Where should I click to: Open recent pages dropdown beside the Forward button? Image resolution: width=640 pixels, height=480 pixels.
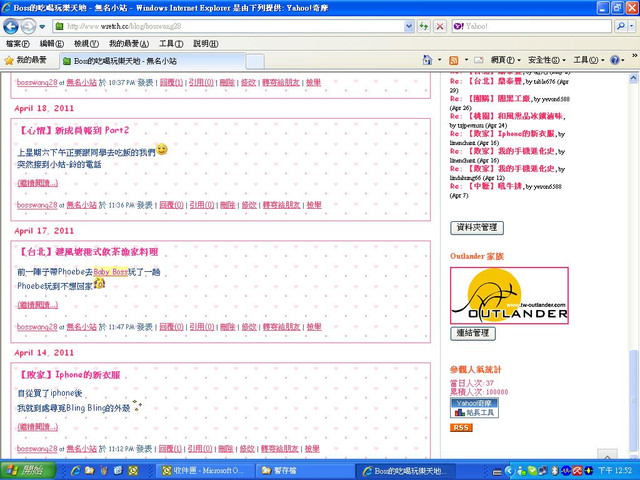coord(42,27)
